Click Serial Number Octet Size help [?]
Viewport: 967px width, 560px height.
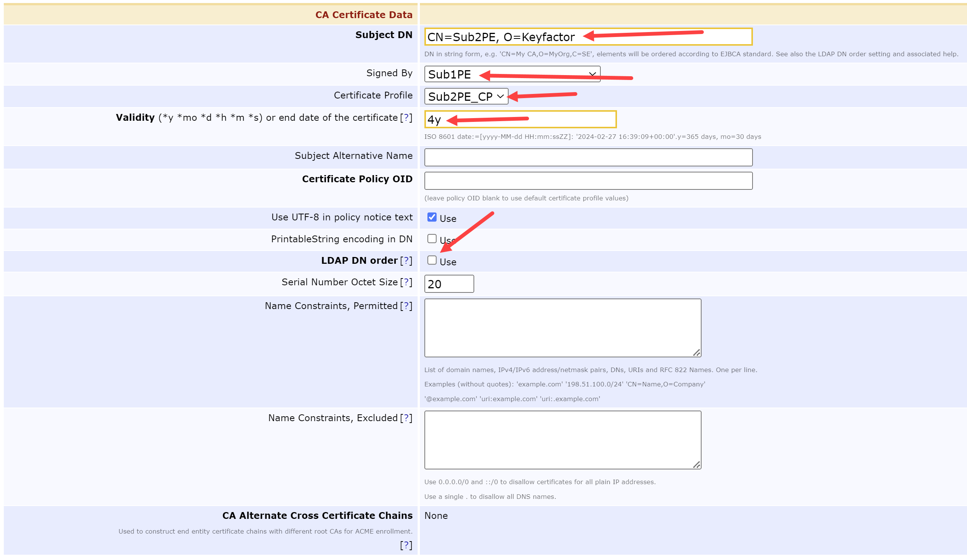point(406,282)
